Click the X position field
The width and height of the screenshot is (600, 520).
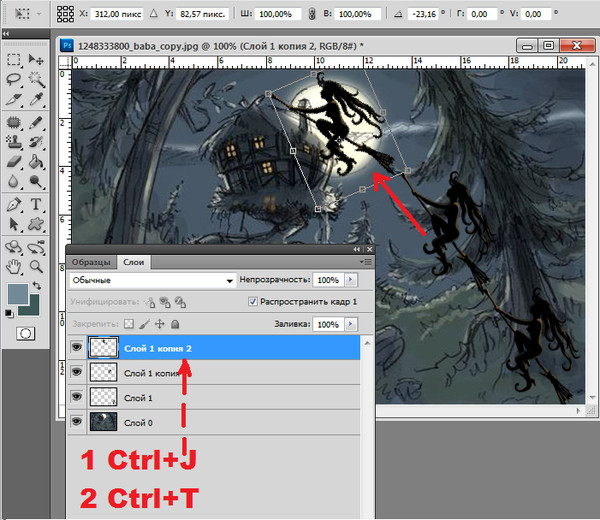[117, 14]
